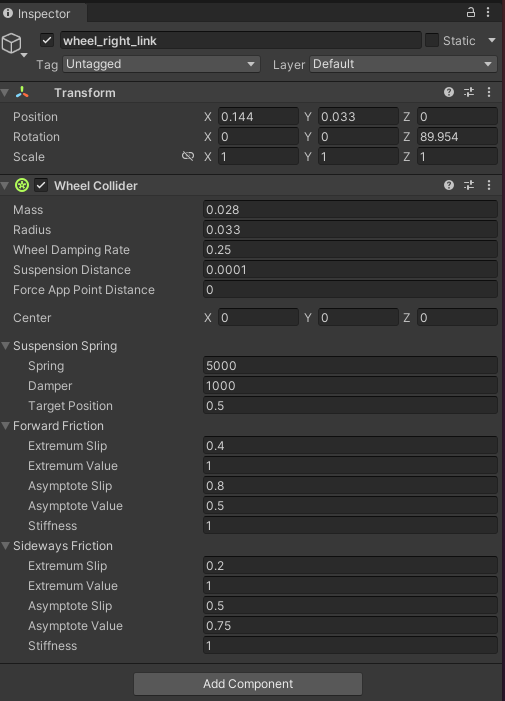This screenshot has width=505, height=701.
Task: Open the GameObject icon picker dropdown arrow
Action: coord(24,55)
